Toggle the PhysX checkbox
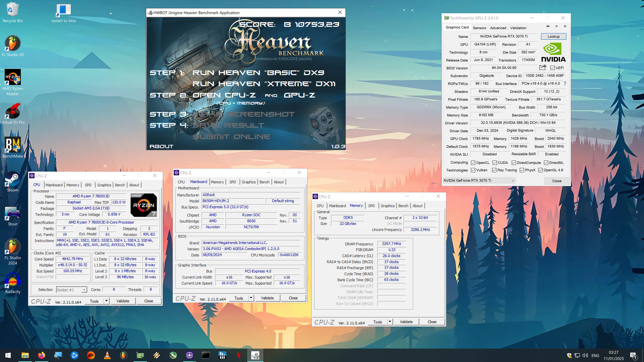Viewport: 644px width, 362px height. coord(522,170)
